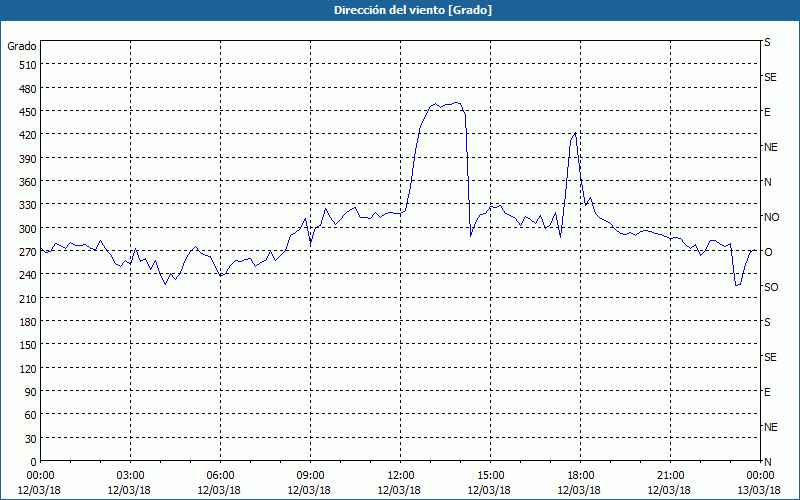Click the 0 degree axis label
This screenshot has height=500, width=800.
point(34,462)
